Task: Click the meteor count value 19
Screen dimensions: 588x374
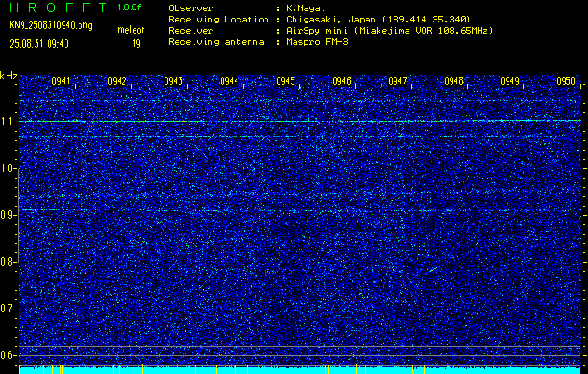Action: [136, 44]
